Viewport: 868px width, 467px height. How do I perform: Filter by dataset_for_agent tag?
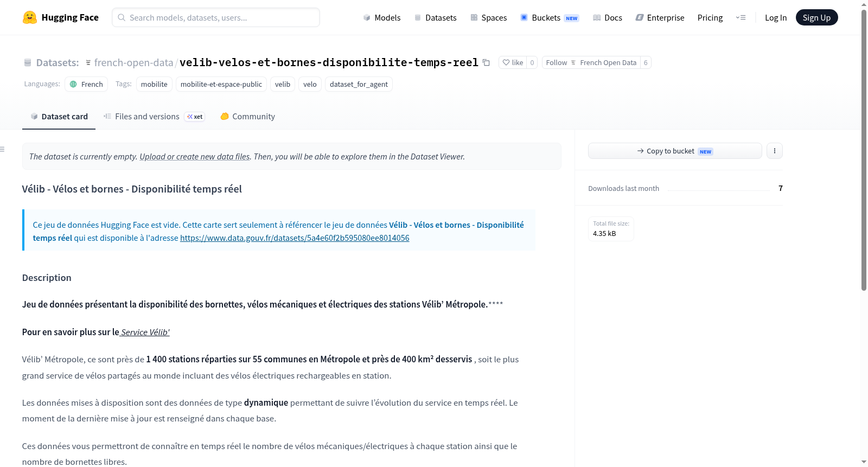(359, 84)
